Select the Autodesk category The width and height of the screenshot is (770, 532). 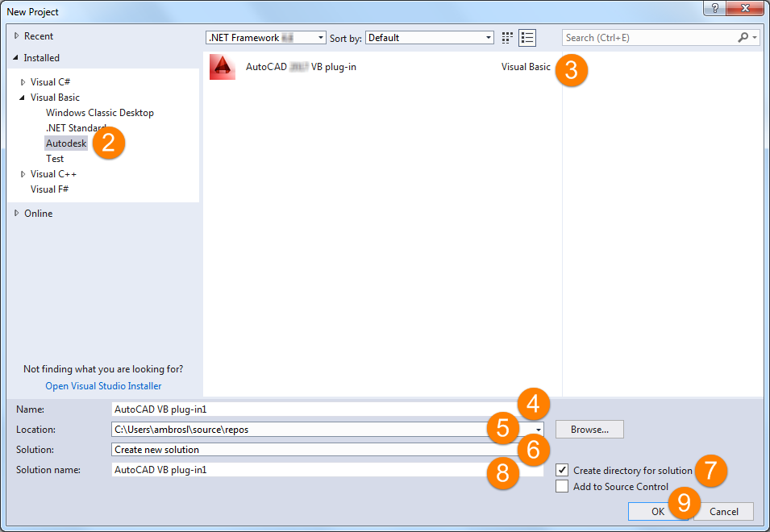[x=66, y=143]
